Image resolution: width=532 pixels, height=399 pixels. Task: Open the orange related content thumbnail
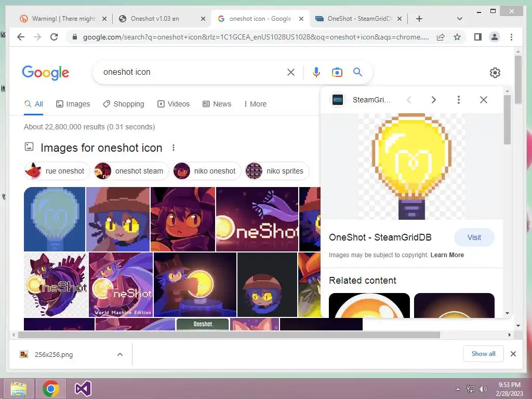pos(369,305)
